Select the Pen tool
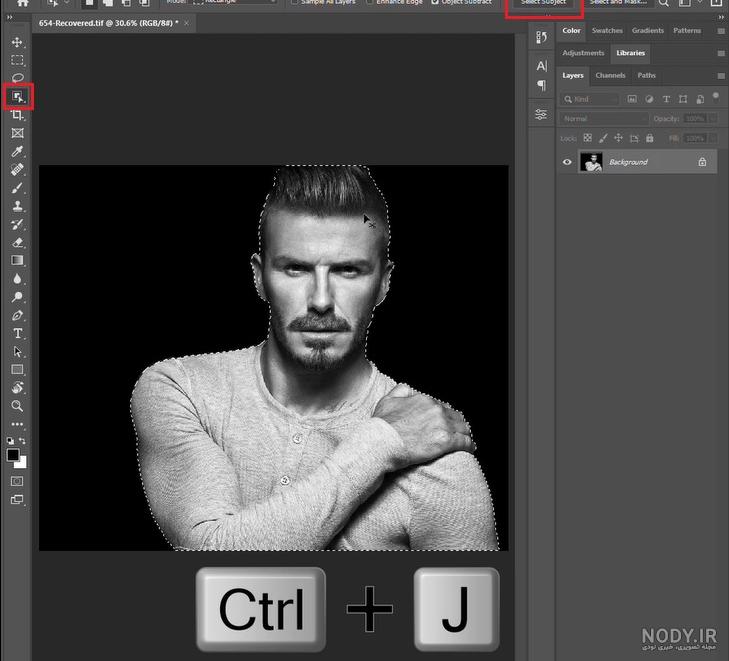Image resolution: width=729 pixels, height=661 pixels. coord(17,315)
